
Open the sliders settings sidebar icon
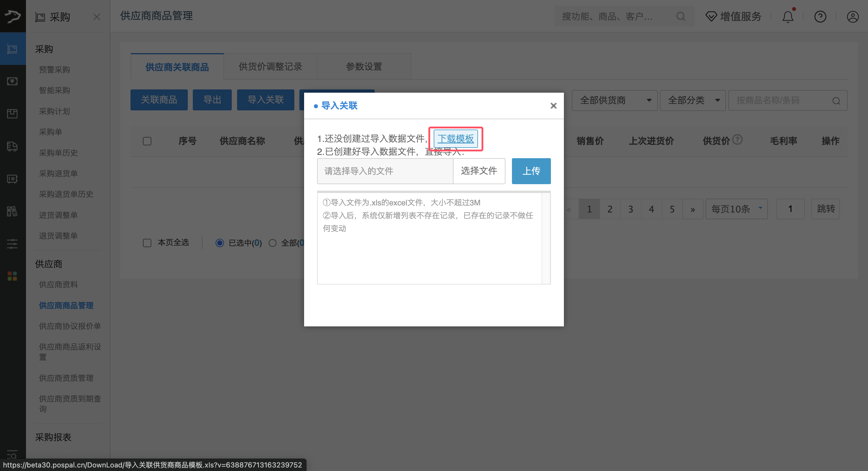pos(12,243)
